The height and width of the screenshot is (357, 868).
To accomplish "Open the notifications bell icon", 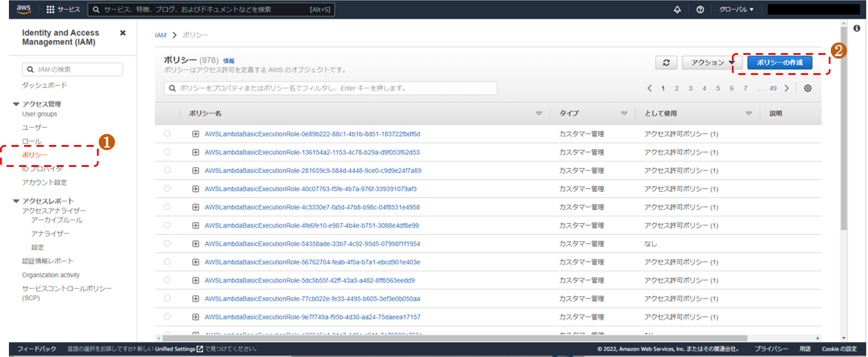I will [x=677, y=9].
